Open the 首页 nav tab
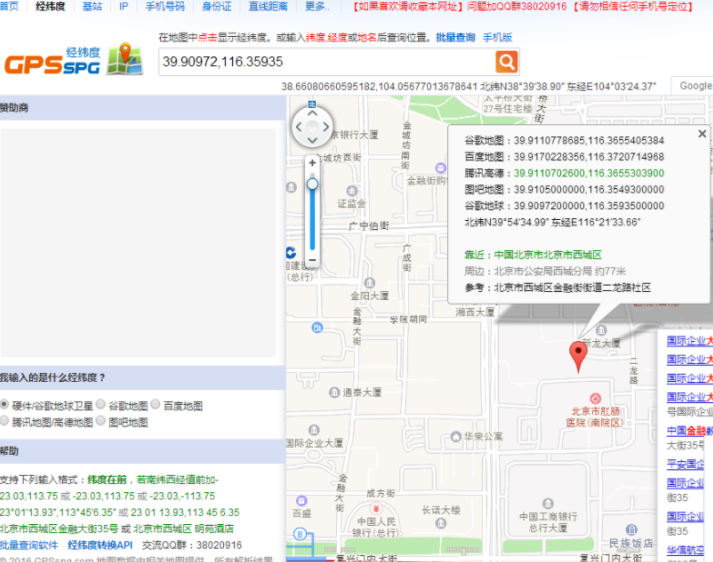The height and width of the screenshot is (562, 713). point(9,6)
